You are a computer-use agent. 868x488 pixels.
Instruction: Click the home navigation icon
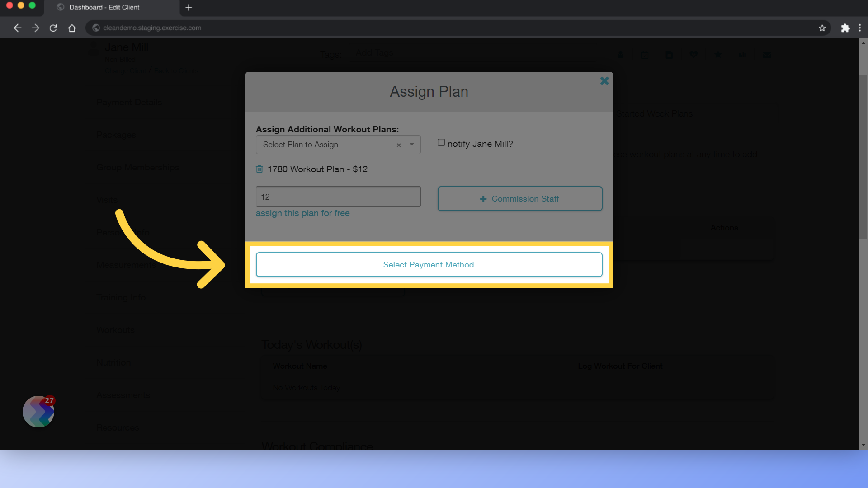(x=71, y=28)
